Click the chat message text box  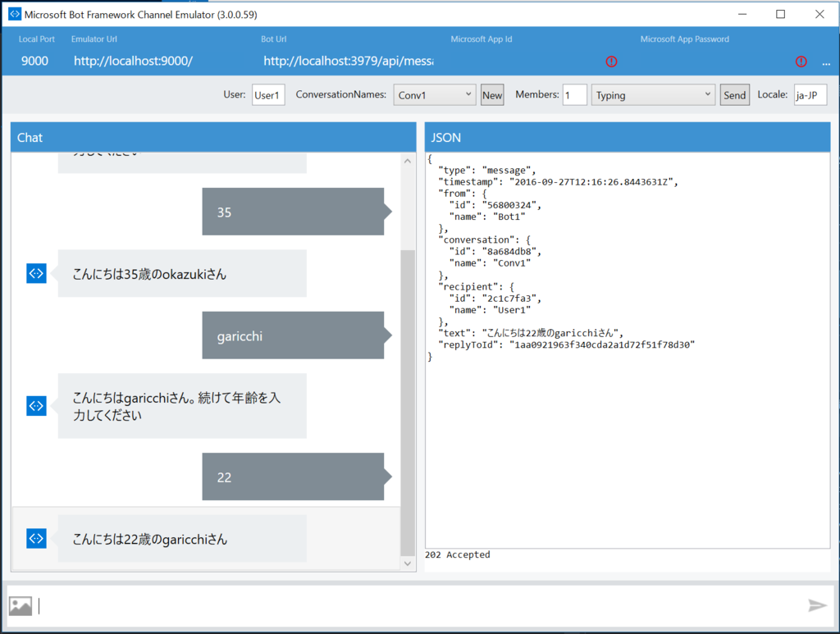(x=421, y=605)
